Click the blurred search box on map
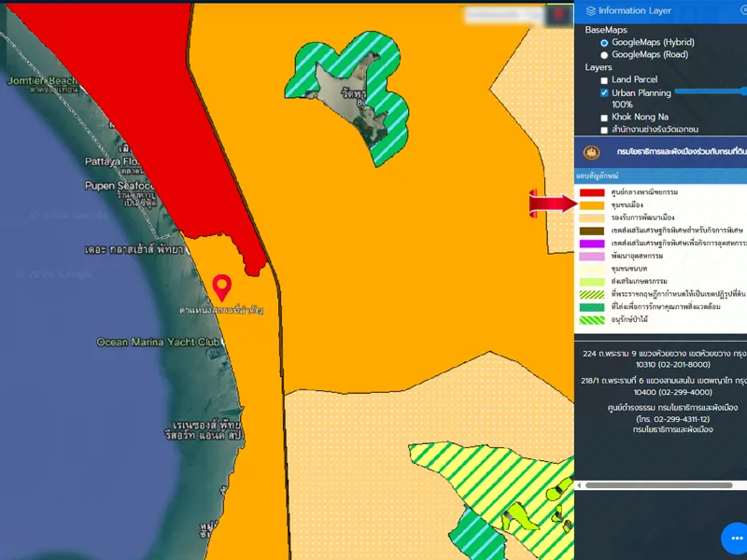The image size is (747, 560). (504, 15)
